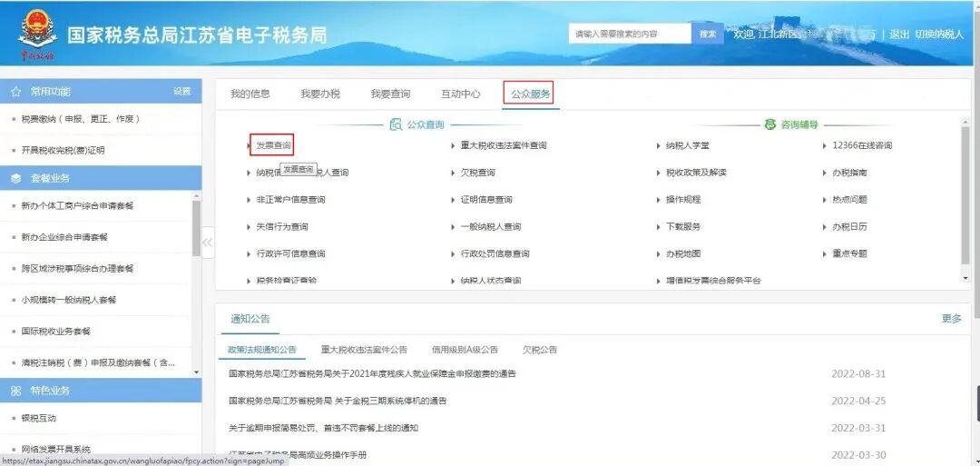Screen dimensions: 980x466
Task: Open sidebar item 开具税收完税(费)证明
Action: coord(64,150)
